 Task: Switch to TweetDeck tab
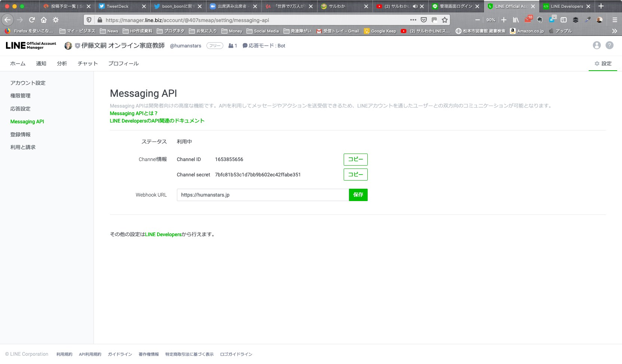pyautogui.click(x=122, y=6)
